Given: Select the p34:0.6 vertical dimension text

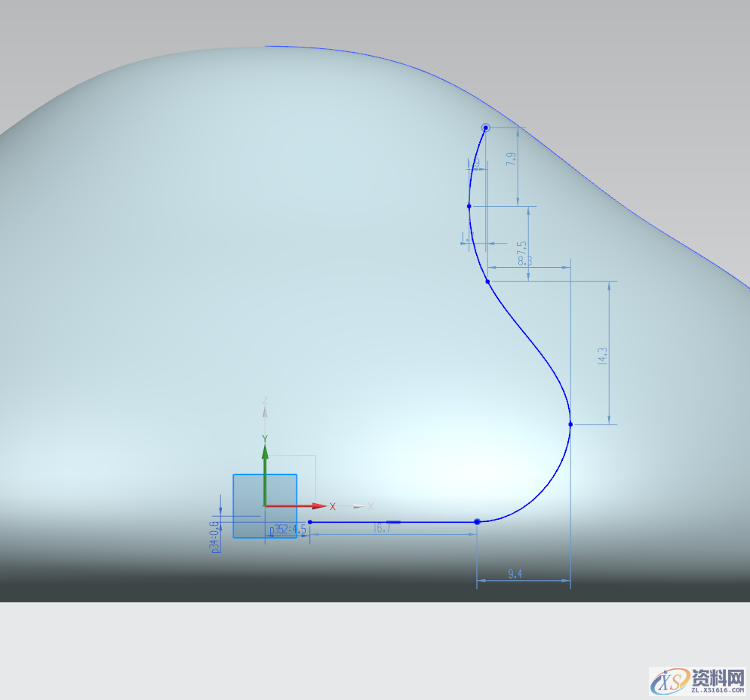Looking at the screenshot, I should point(215,537).
